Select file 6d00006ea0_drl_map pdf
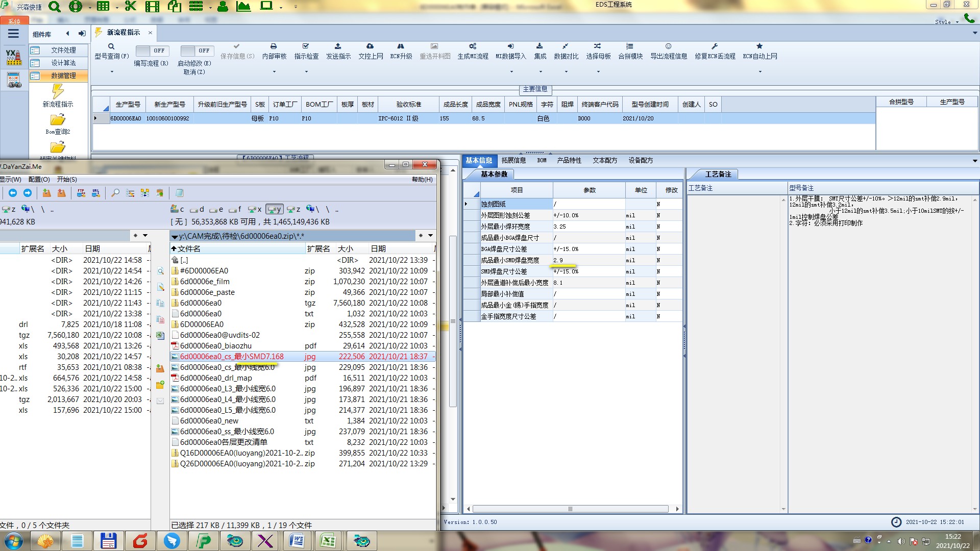 click(x=216, y=378)
